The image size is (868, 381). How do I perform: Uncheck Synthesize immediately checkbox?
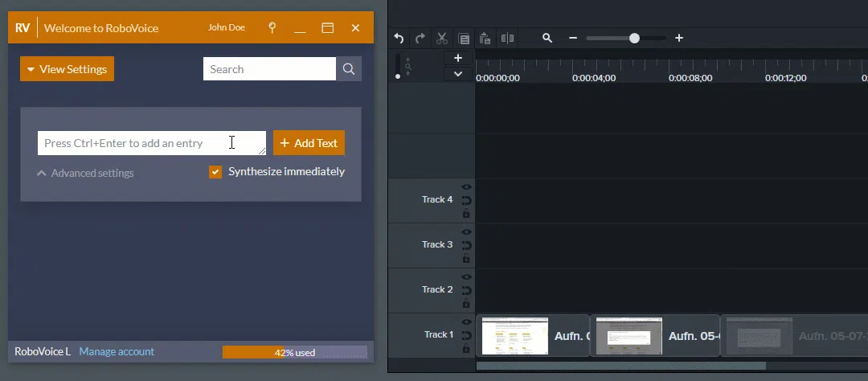[215, 172]
